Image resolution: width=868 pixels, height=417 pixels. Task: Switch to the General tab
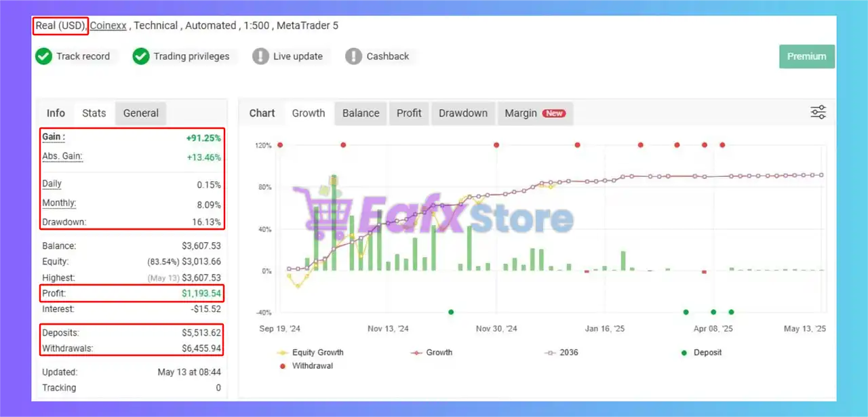point(140,113)
